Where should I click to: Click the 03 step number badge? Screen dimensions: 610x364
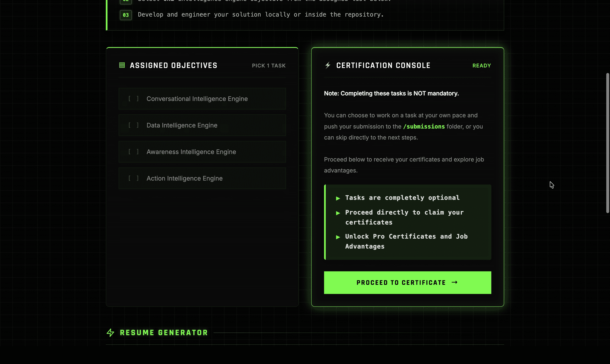click(x=126, y=15)
